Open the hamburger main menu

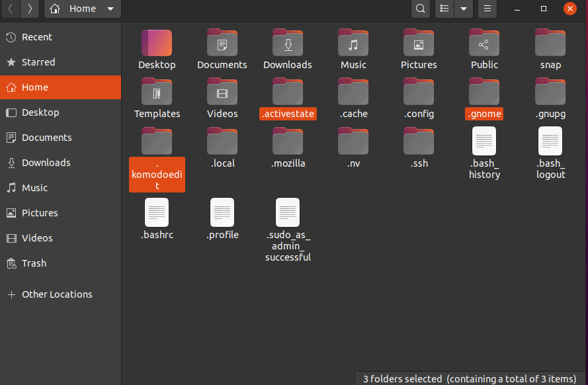(x=487, y=9)
